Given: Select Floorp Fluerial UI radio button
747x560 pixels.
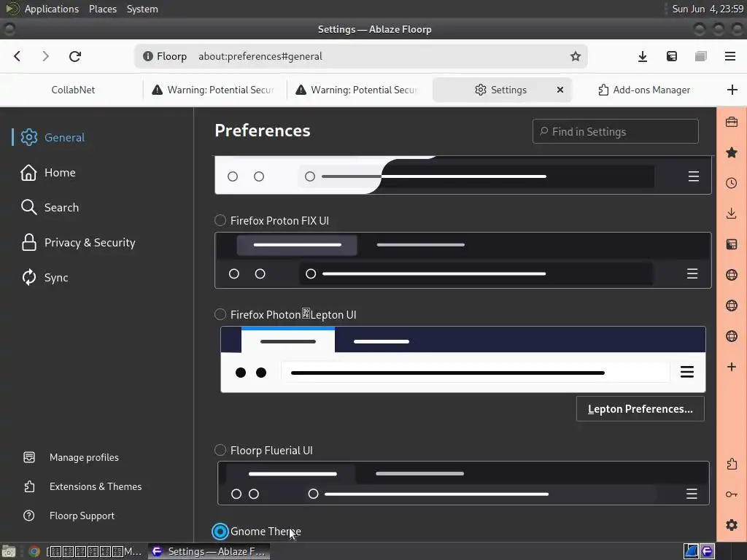Looking at the screenshot, I should point(220,450).
